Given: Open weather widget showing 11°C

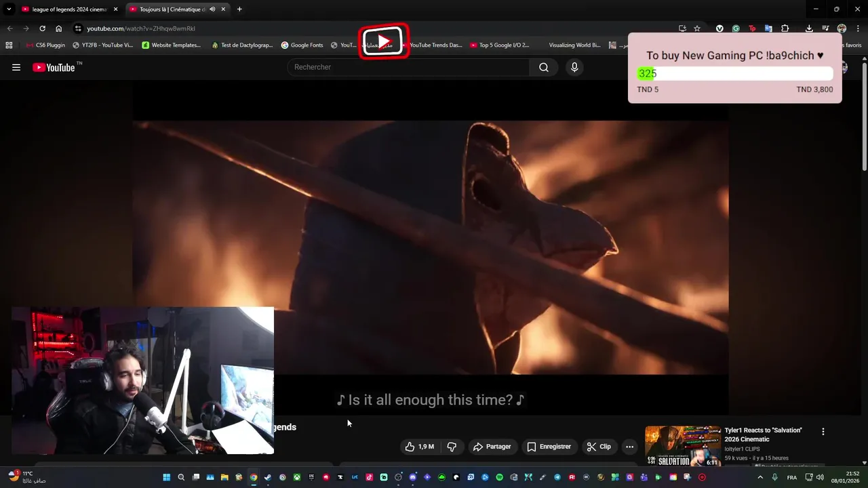Looking at the screenshot, I should 27,476.
